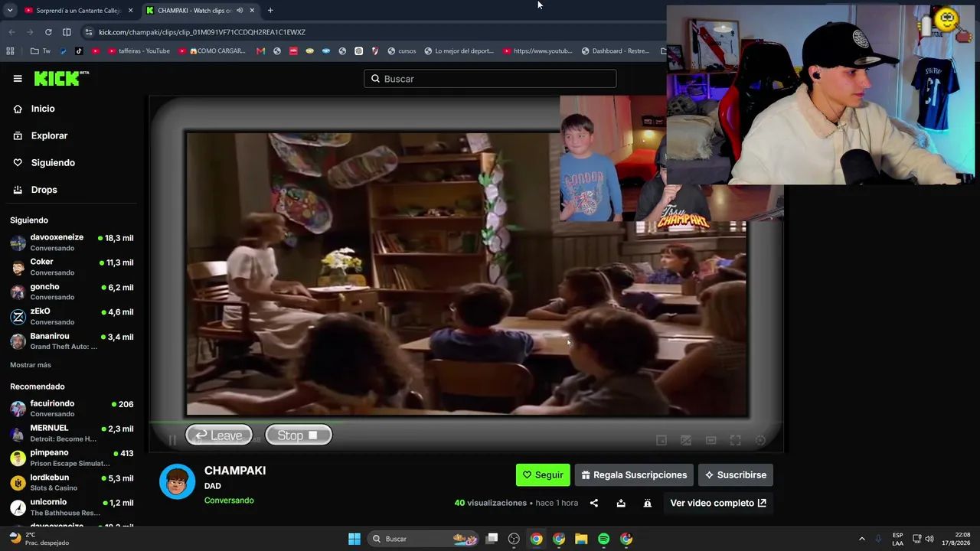Go to Inicio in the sidebar

[x=43, y=109]
